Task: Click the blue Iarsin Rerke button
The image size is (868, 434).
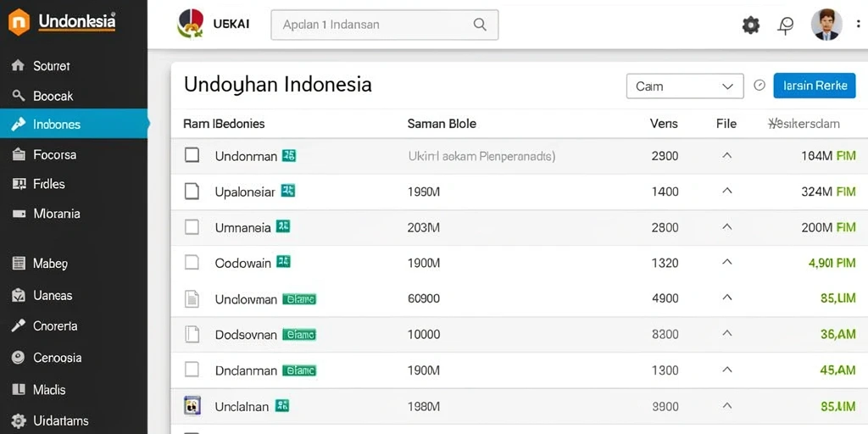Action: click(x=815, y=86)
